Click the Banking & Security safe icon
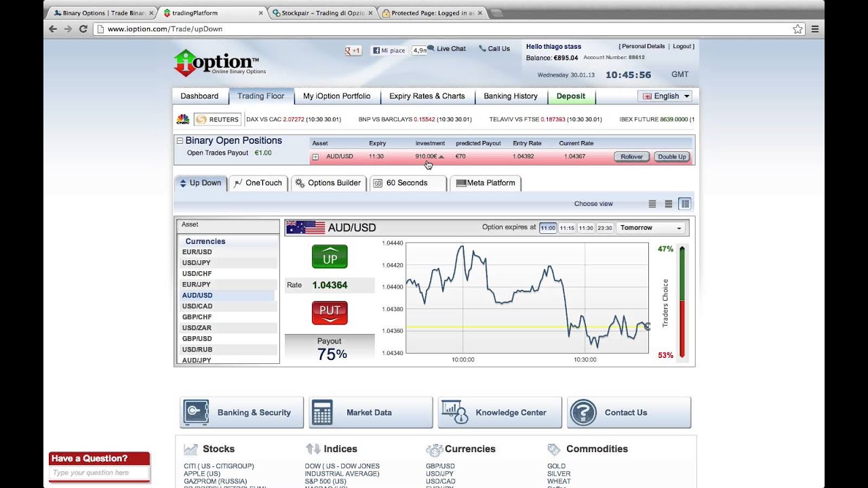The height and width of the screenshot is (488, 868). click(196, 412)
